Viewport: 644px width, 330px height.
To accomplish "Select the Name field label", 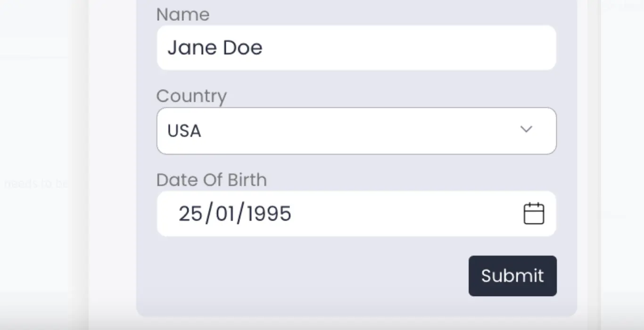I will pyautogui.click(x=183, y=15).
